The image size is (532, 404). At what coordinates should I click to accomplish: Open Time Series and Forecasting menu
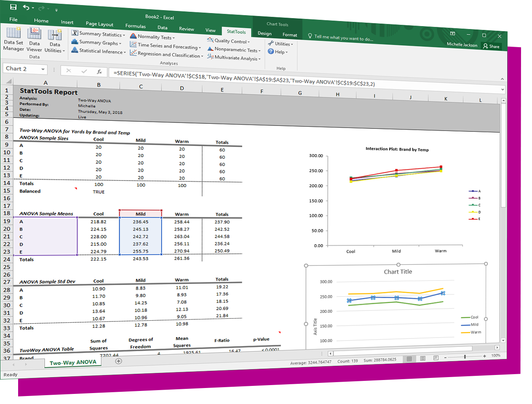[165, 45]
